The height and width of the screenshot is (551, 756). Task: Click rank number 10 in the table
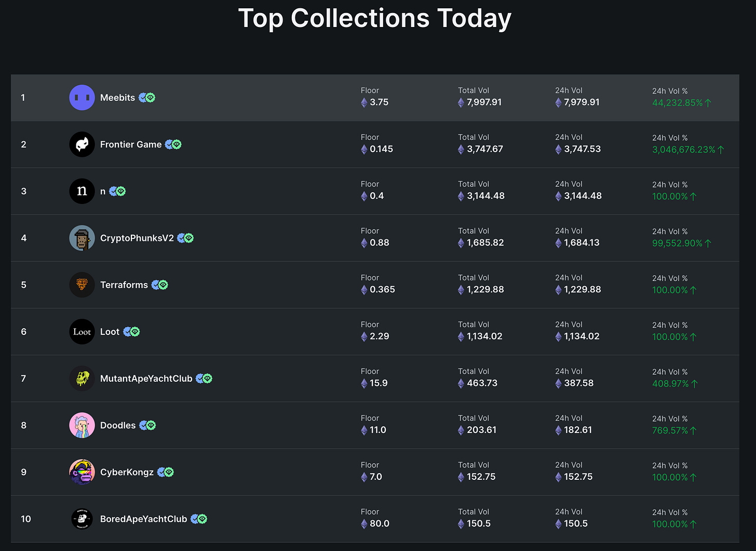coord(26,519)
